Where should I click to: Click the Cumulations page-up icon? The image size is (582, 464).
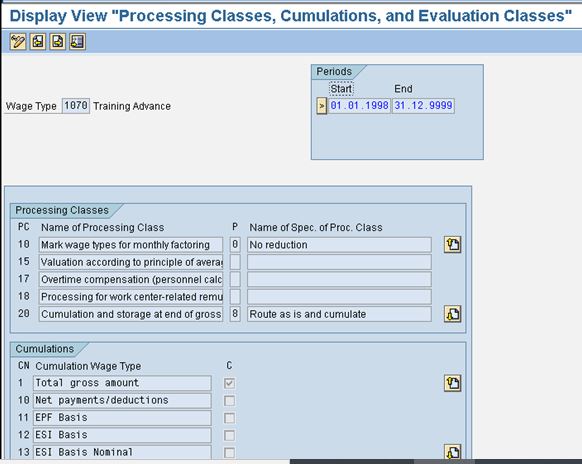click(452, 383)
